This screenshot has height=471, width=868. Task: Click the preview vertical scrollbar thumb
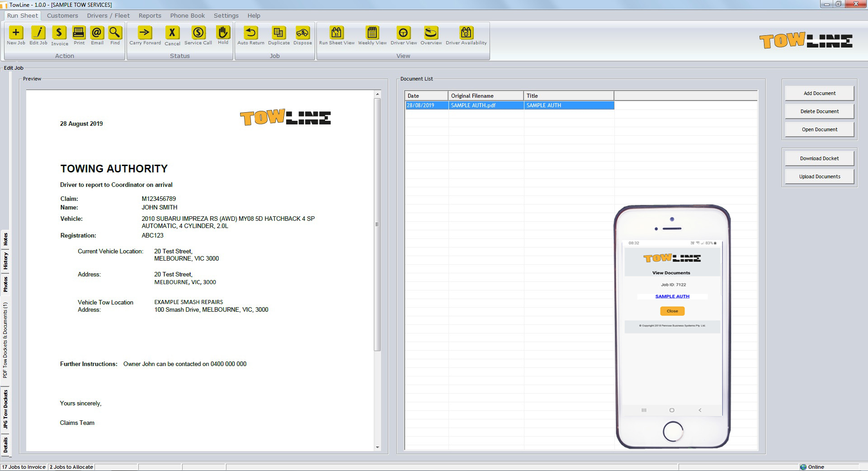[377, 224]
